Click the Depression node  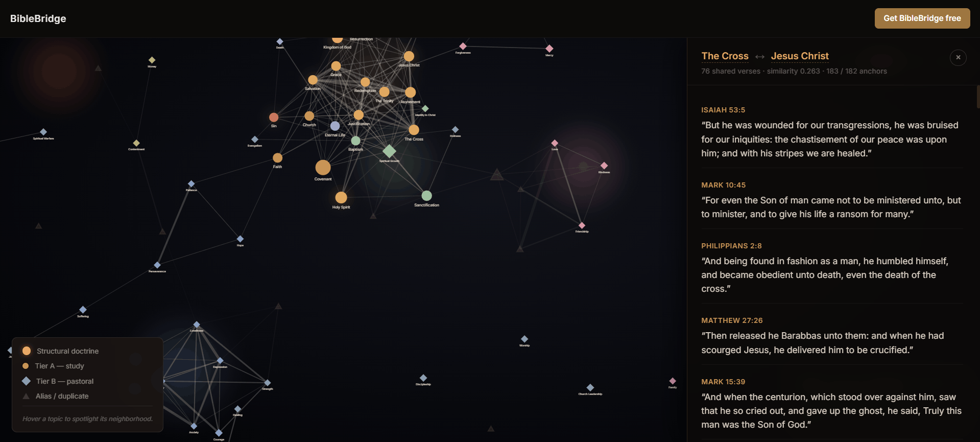point(220,361)
